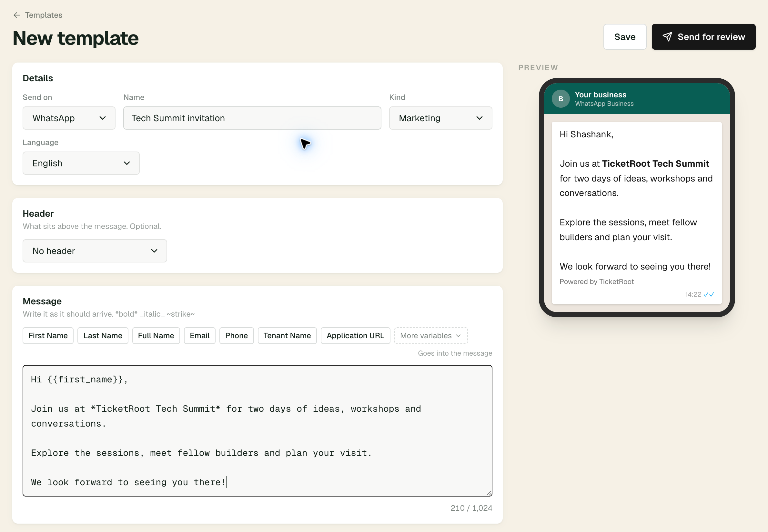Click the Goes into the message hint
The image size is (768, 532).
(455, 353)
